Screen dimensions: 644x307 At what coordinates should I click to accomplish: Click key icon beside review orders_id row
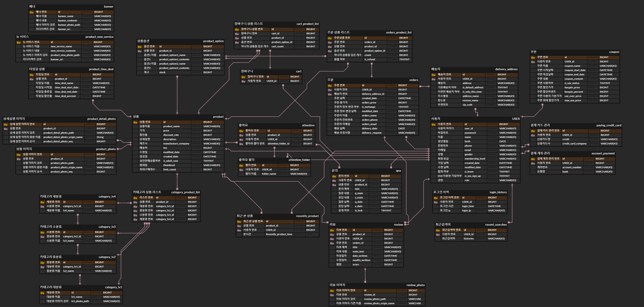(332, 243)
